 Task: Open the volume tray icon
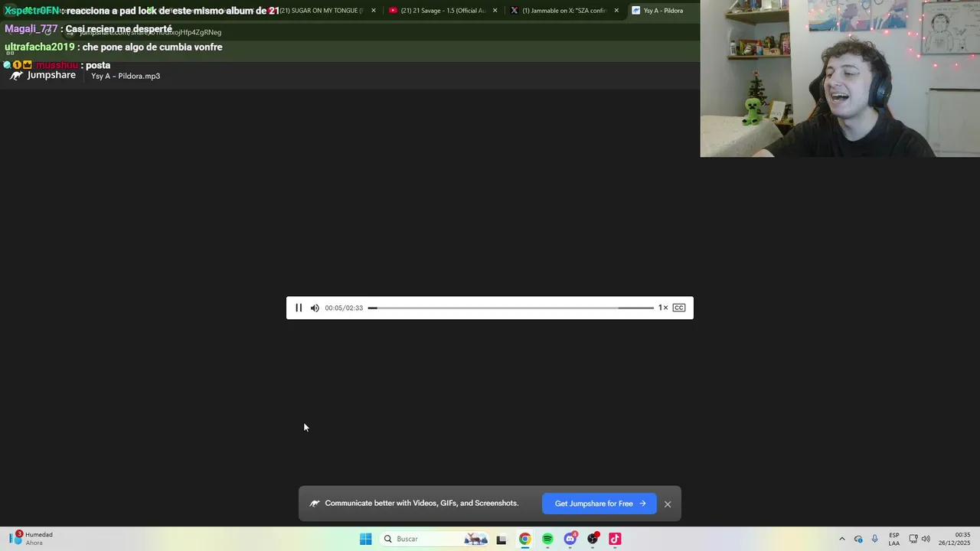click(926, 539)
